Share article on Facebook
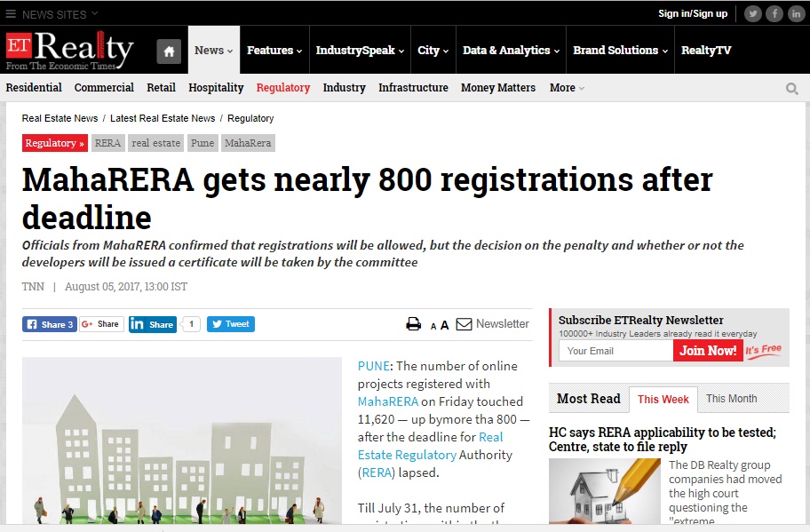This screenshot has height=532, width=810. coord(50,324)
